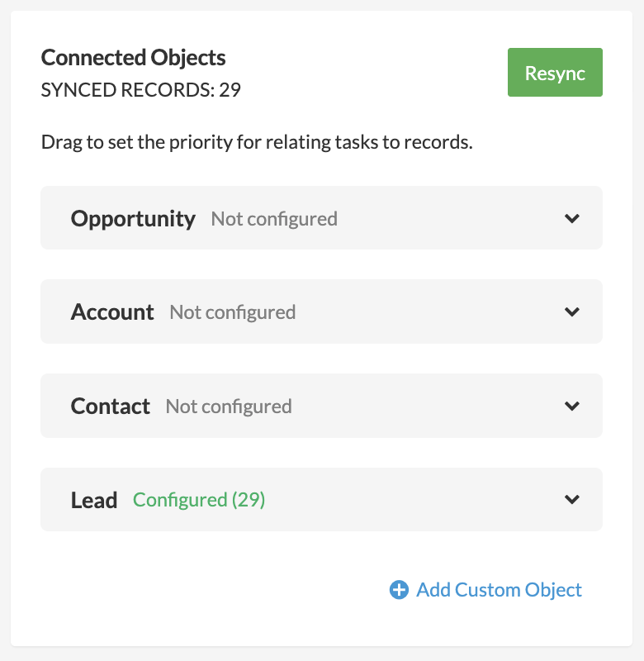The image size is (644, 661).
Task: Expand the Contact row chevron
Action: (571, 406)
